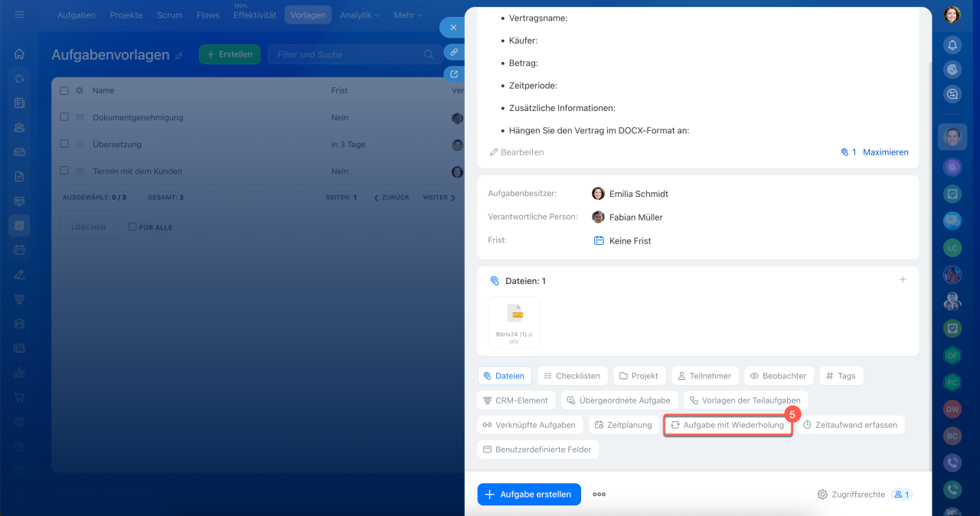Image resolution: width=980 pixels, height=516 pixels.
Task: Open row menu for Übersetzung
Action: [80, 145]
